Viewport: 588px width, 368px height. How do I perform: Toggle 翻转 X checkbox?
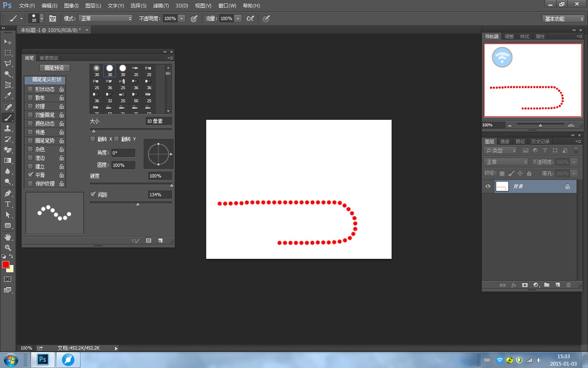click(x=93, y=139)
